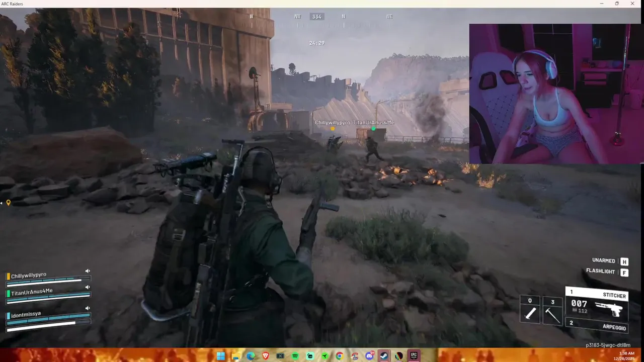Open the rainbow-colored round taskbar icon
The width and height of the screenshot is (644, 362).
click(x=399, y=356)
